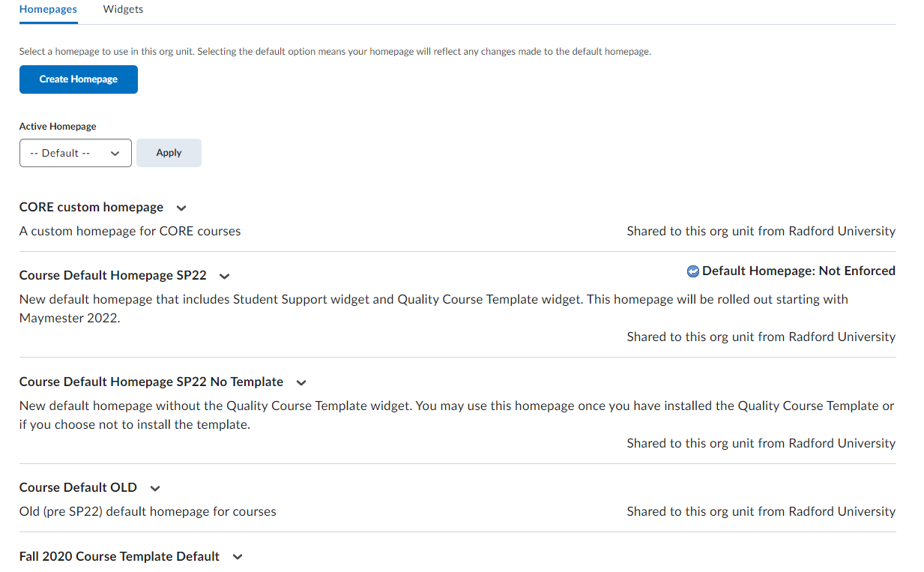Click the Default Homepage checkmark icon
The image size is (924, 572).
click(x=693, y=271)
